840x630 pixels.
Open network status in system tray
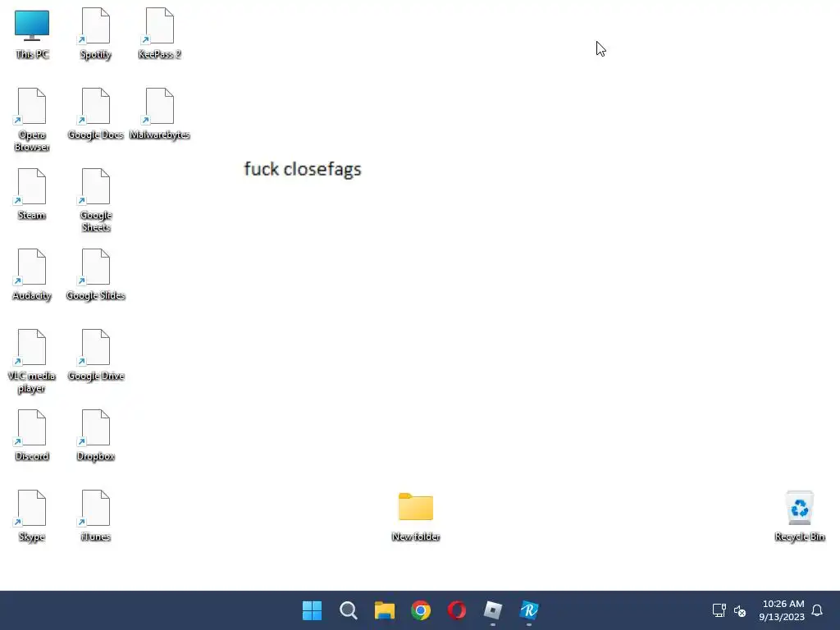(719, 610)
